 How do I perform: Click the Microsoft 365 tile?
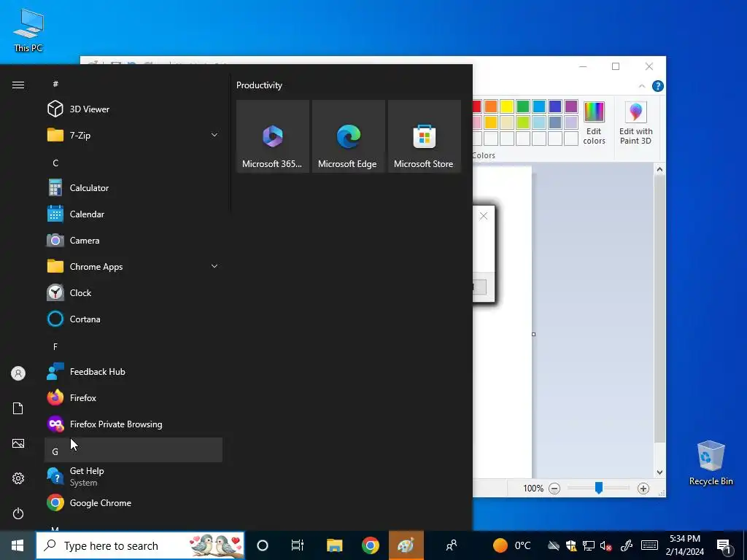[273, 136]
